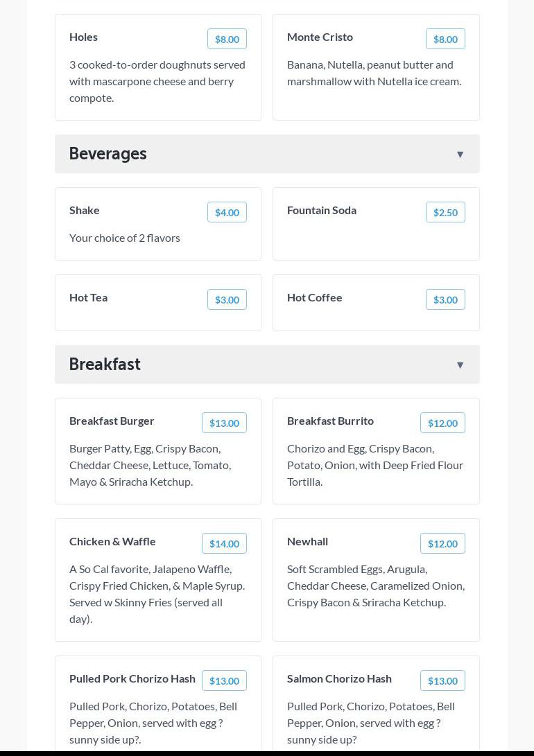Collapse the Beverages section arrow
The height and width of the screenshot is (756, 534).
click(460, 155)
